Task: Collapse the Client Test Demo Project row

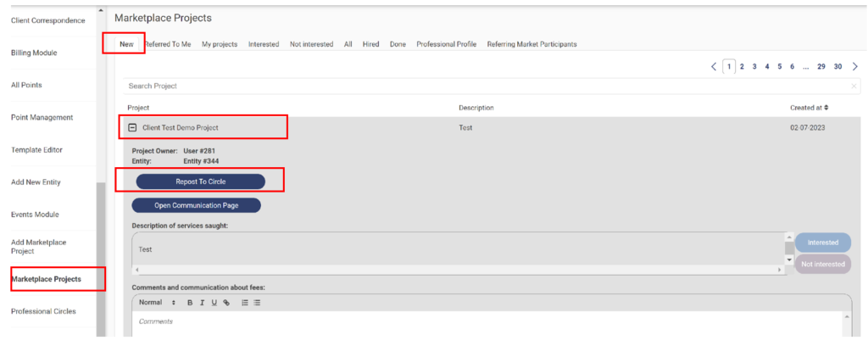Action: [132, 127]
